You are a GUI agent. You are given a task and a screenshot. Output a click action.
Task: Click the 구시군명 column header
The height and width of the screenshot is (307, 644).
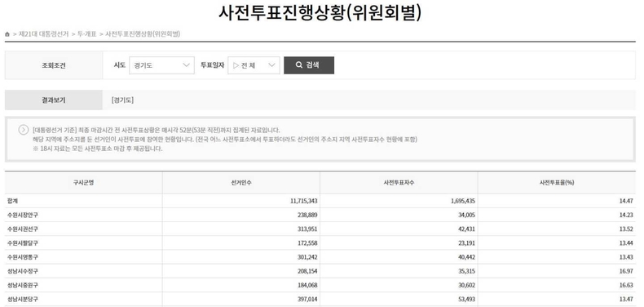(x=83, y=183)
